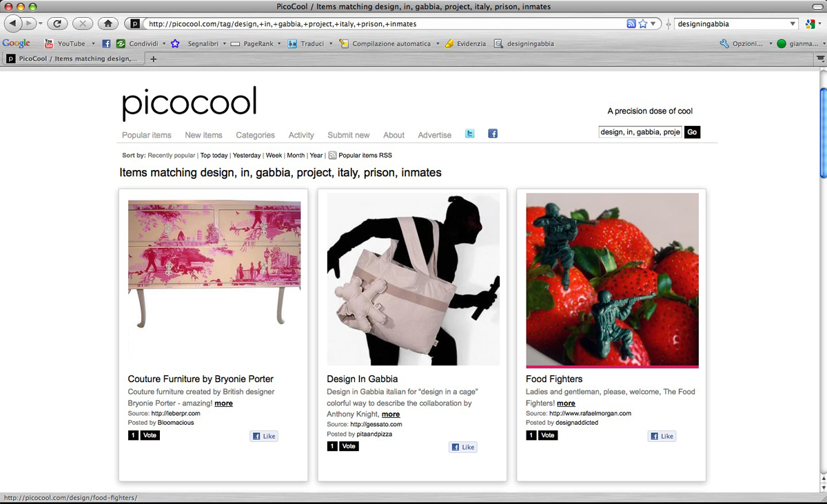Click the Condividi share icon
Viewport: 827px width, 504px height.
[x=121, y=43]
